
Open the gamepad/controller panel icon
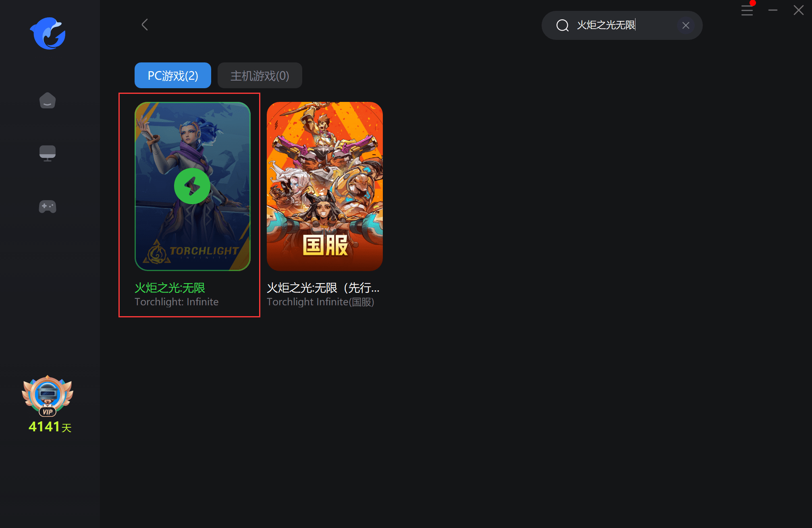pyautogui.click(x=47, y=206)
